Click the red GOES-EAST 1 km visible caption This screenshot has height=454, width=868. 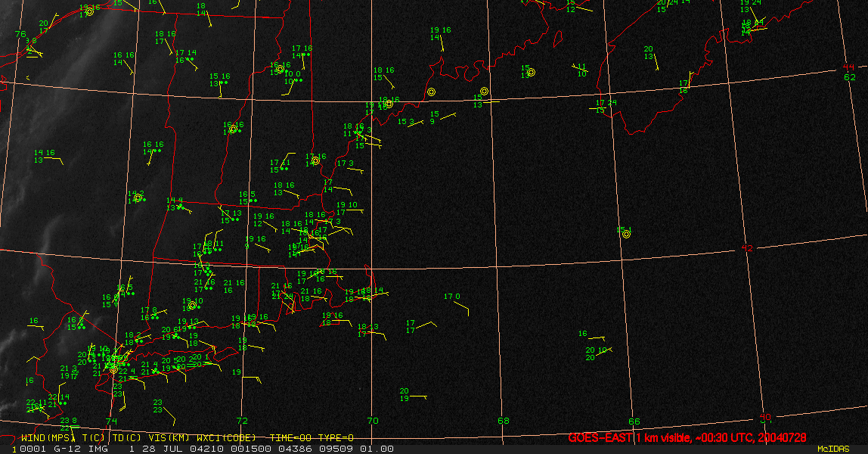687,438
